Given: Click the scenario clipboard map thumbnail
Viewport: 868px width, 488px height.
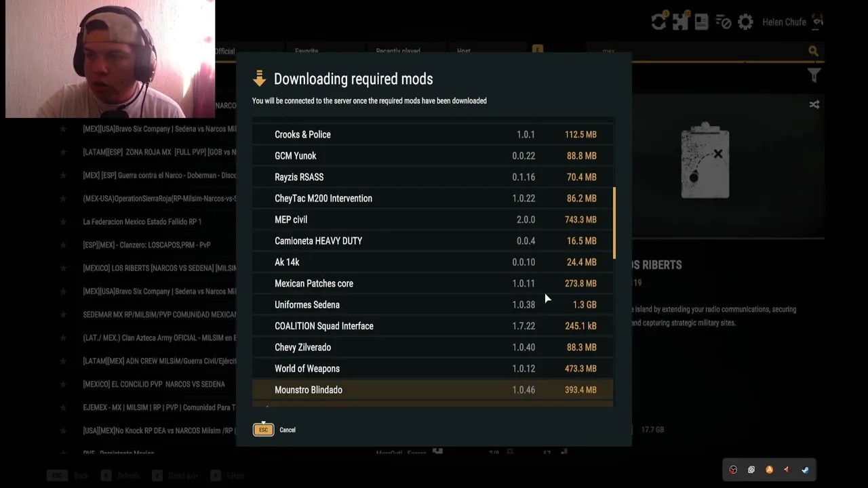Looking at the screenshot, I should pyautogui.click(x=705, y=161).
